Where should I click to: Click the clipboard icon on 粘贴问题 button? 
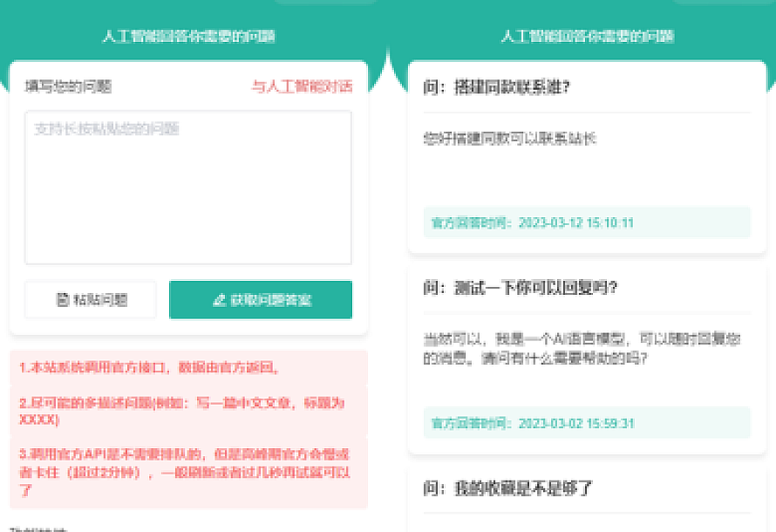pos(62,300)
